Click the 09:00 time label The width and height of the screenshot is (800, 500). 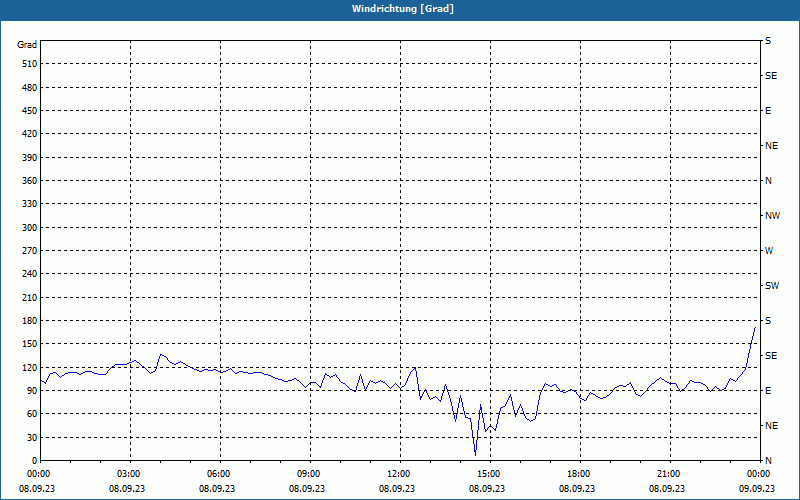tap(307, 474)
